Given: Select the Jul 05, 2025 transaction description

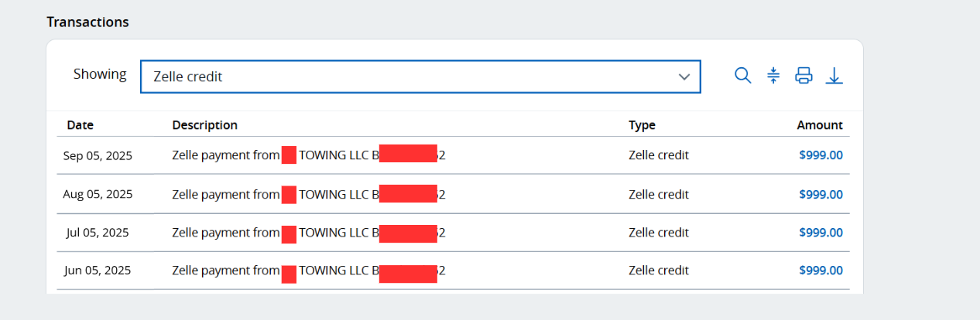Looking at the screenshot, I should coord(308,233).
